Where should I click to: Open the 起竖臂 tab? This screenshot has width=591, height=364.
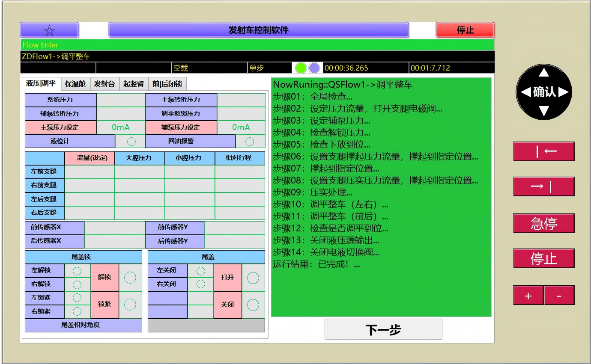pyautogui.click(x=134, y=84)
